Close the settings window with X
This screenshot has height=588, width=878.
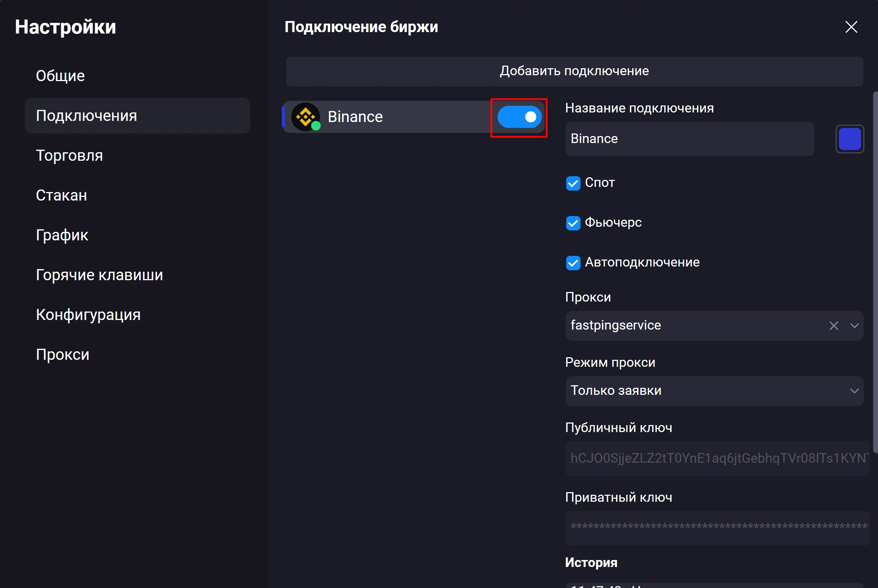(851, 27)
